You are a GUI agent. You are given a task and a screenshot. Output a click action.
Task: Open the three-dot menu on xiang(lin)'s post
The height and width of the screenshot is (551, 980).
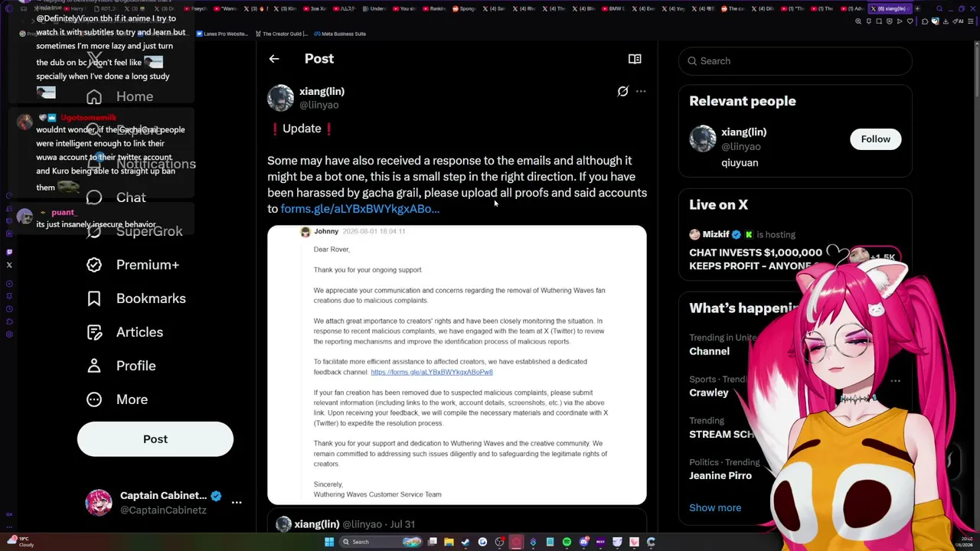tap(641, 92)
